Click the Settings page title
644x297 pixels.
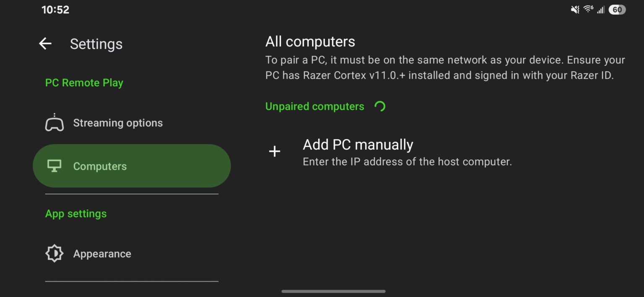pos(96,44)
